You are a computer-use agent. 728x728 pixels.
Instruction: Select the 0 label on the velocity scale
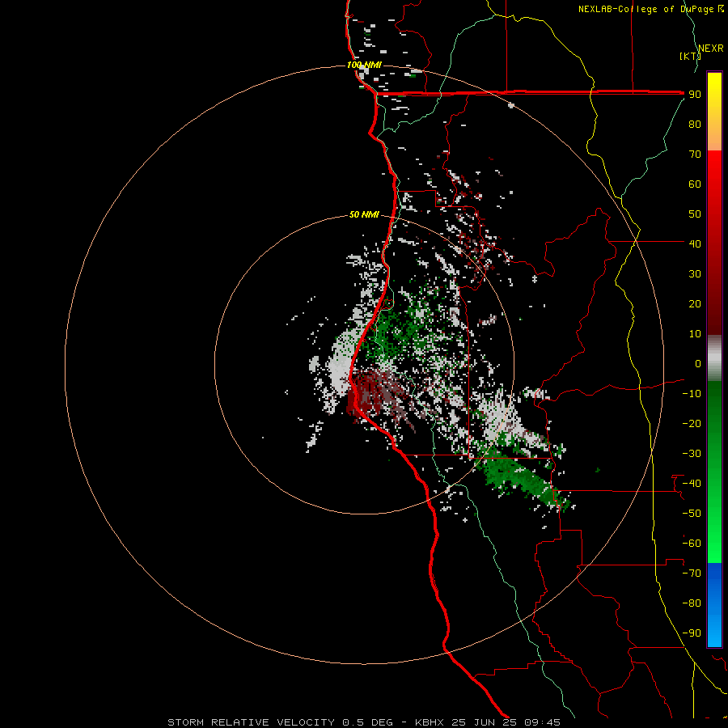[x=698, y=363]
